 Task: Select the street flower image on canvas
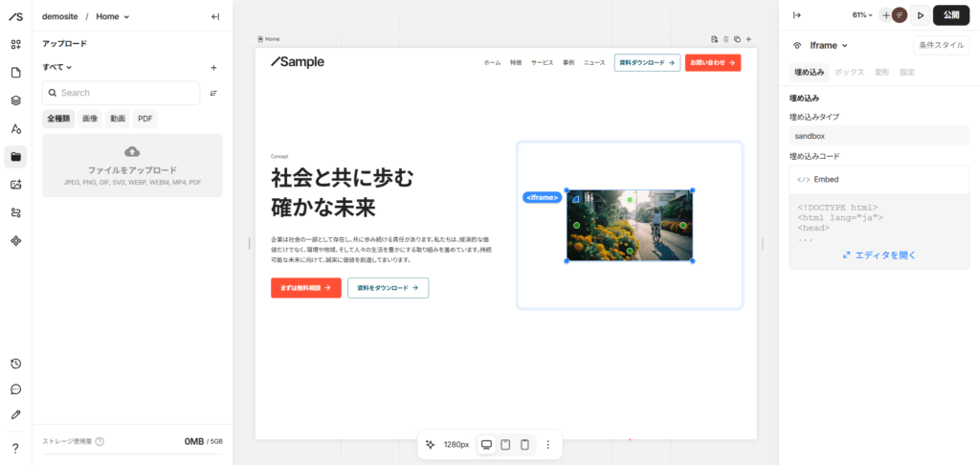[x=630, y=226]
